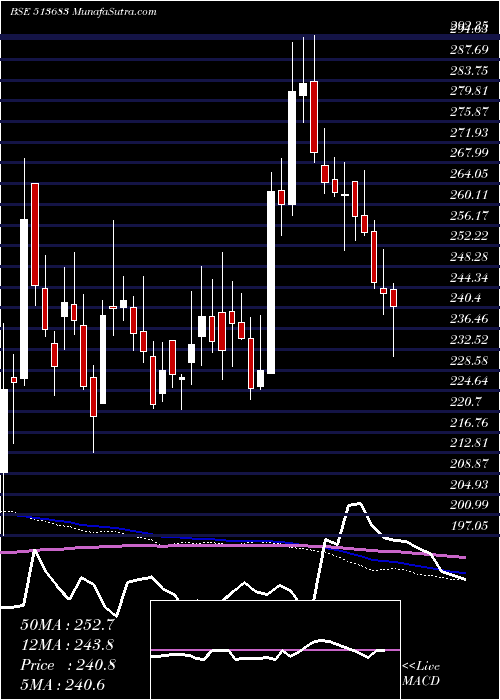This screenshot has height=700, width=500.
Task: Pick the 200.99 price label
Action: (x=469, y=505)
